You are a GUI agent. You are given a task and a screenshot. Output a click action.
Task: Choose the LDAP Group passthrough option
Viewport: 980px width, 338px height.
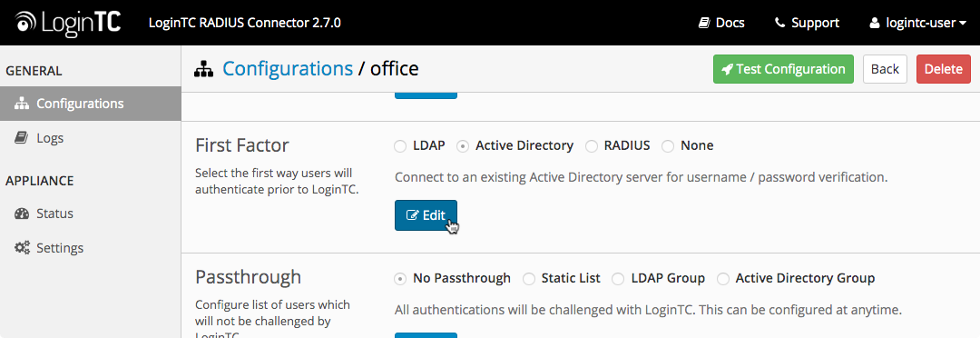click(619, 279)
